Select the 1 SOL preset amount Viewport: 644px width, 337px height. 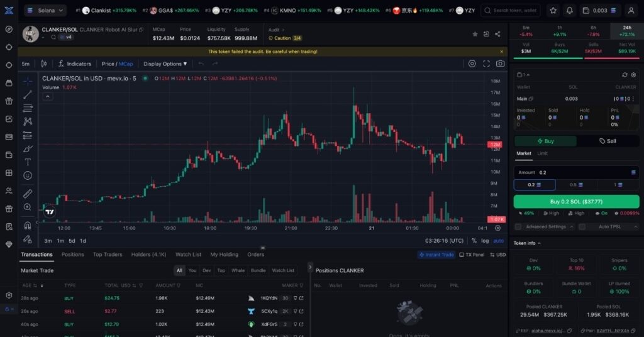[618, 185]
